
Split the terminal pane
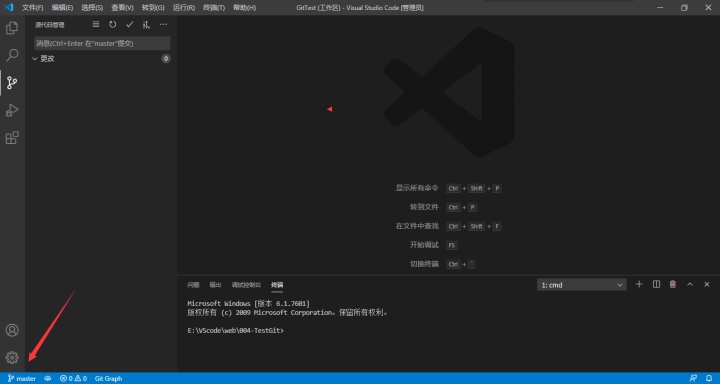coord(656,284)
